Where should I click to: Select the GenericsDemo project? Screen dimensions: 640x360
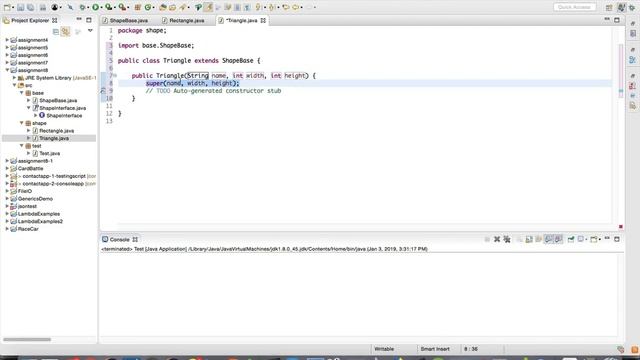pos(35,199)
